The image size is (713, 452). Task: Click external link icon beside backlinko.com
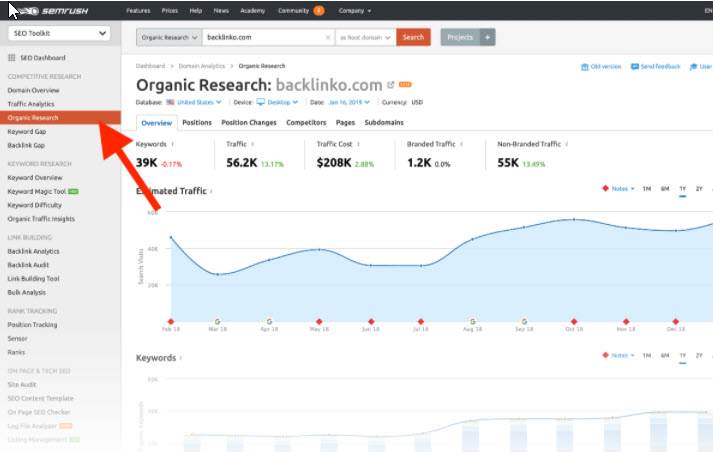[x=391, y=86]
